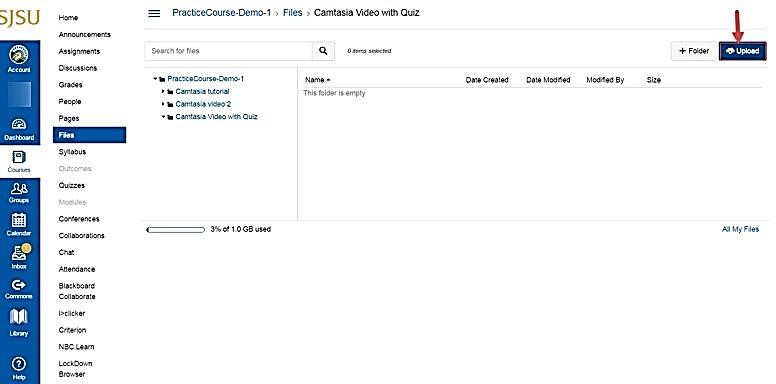Open People in course navigation
This screenshot has width=776, height=384.
click(x=70, y=101)
